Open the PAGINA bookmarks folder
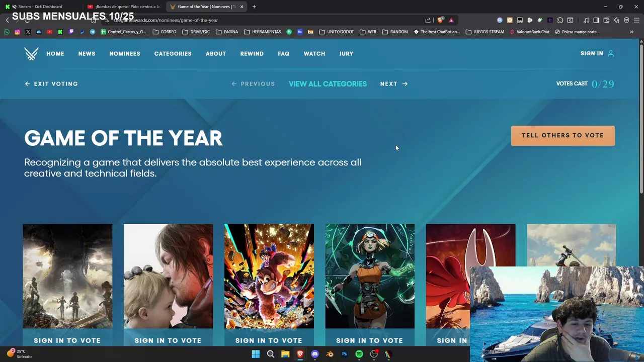644x362 pixels. click(x=227, y=32)
